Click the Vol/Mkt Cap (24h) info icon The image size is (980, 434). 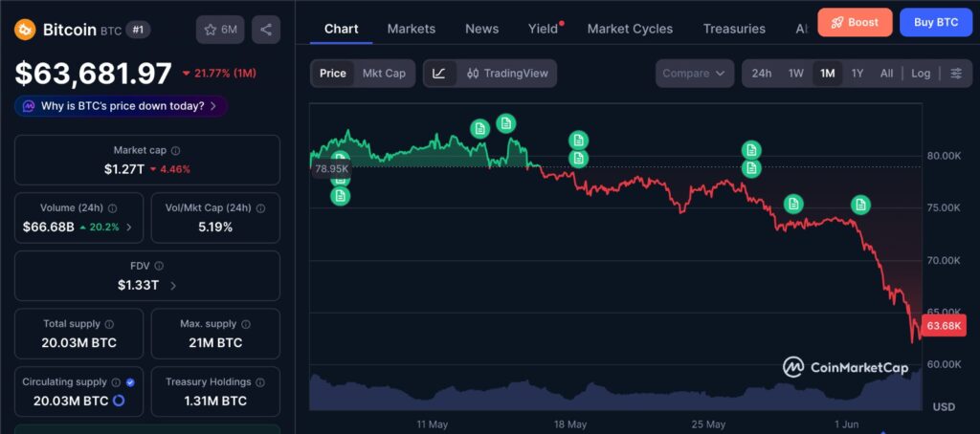point(260,208)
